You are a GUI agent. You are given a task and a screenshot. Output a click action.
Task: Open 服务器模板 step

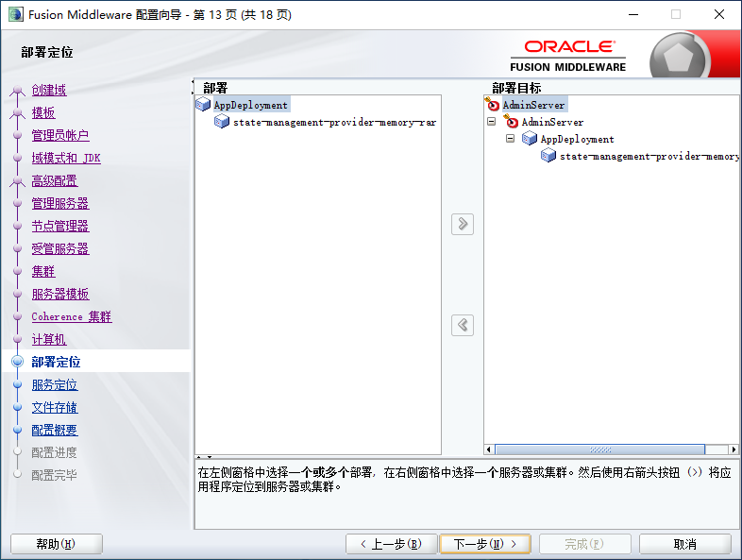pyautogui.click(x=60, y=295)
